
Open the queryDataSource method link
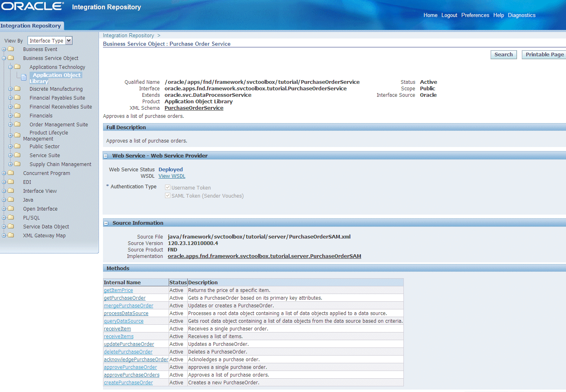124,321
